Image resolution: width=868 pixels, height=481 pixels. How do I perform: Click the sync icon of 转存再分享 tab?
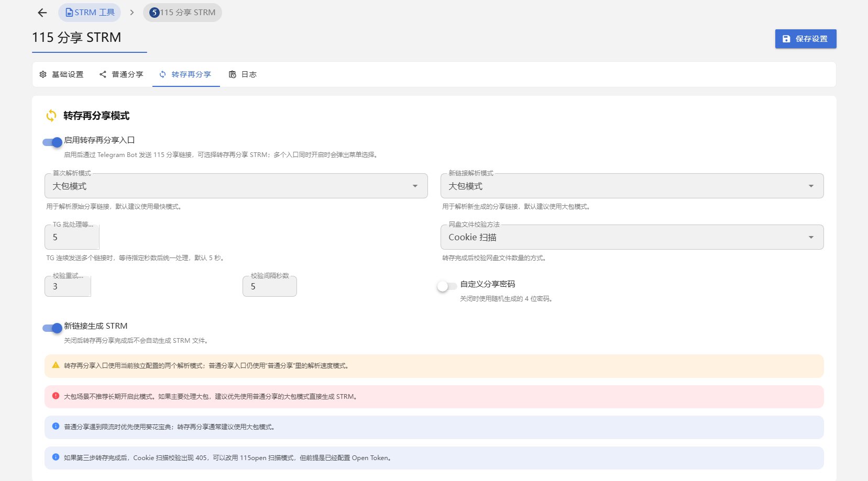pos(162,74)
